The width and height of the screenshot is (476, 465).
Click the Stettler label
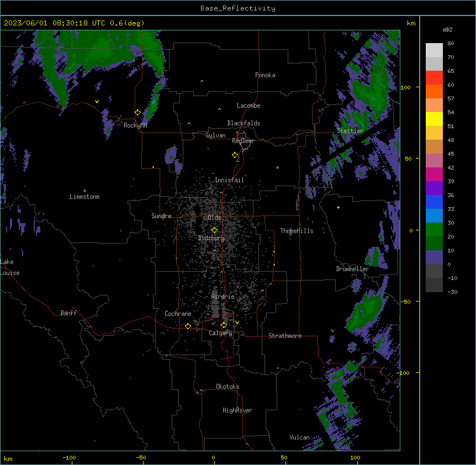tap(350, 131)
